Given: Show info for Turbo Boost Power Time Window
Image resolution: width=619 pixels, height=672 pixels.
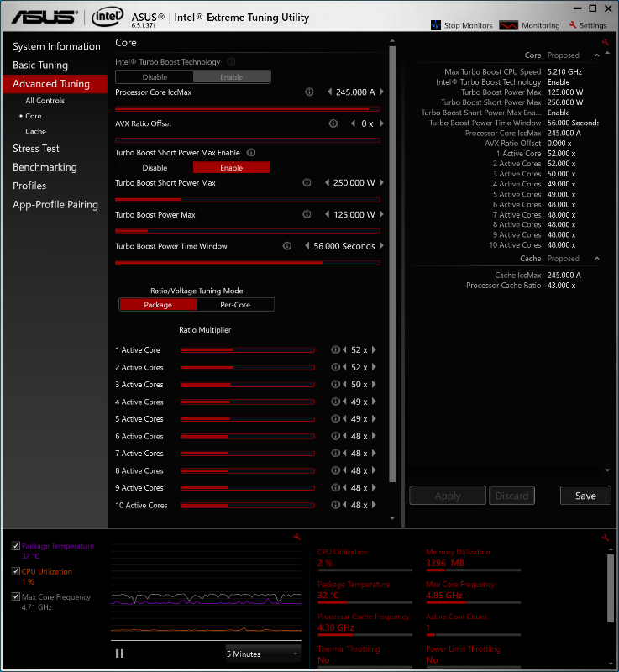Looking at the screenshot, I should click(287, 246).
